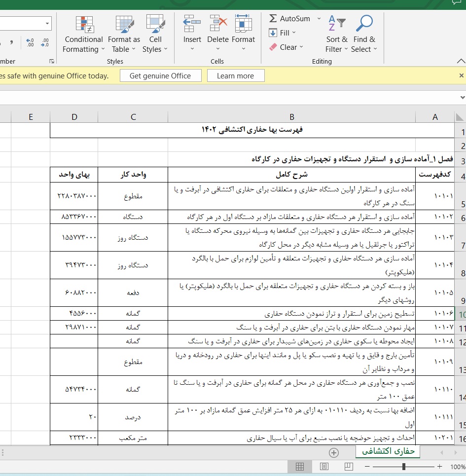Screen dimensions: 466x476
Task: Select column B header
Action: click(x=291, y=117)
